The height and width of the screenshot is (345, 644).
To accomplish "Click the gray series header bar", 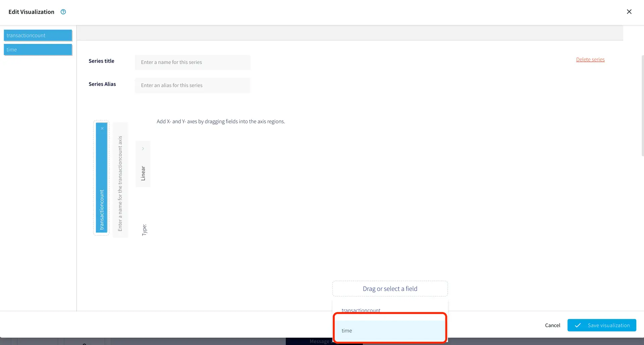I will 350,33.
